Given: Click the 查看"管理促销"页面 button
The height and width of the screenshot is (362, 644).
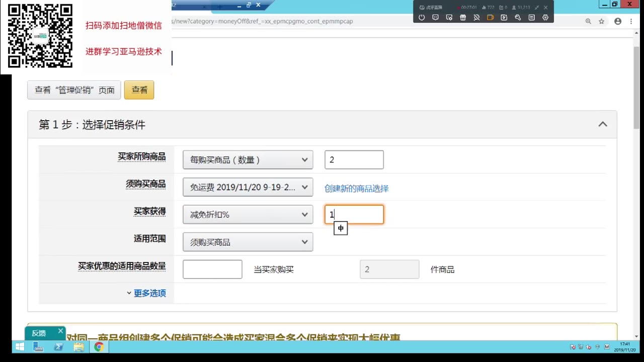Looking at the screenshot, I should coord(74,90).
